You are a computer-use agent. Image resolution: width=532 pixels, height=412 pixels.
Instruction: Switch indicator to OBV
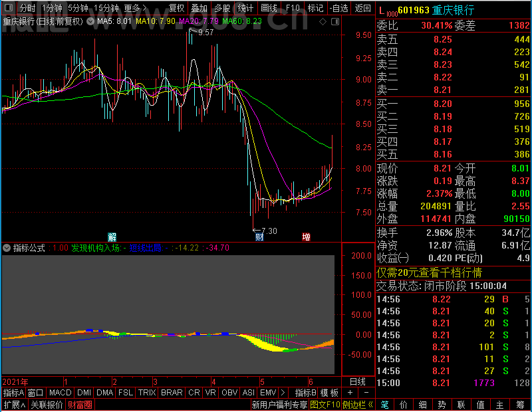(229, 393)
